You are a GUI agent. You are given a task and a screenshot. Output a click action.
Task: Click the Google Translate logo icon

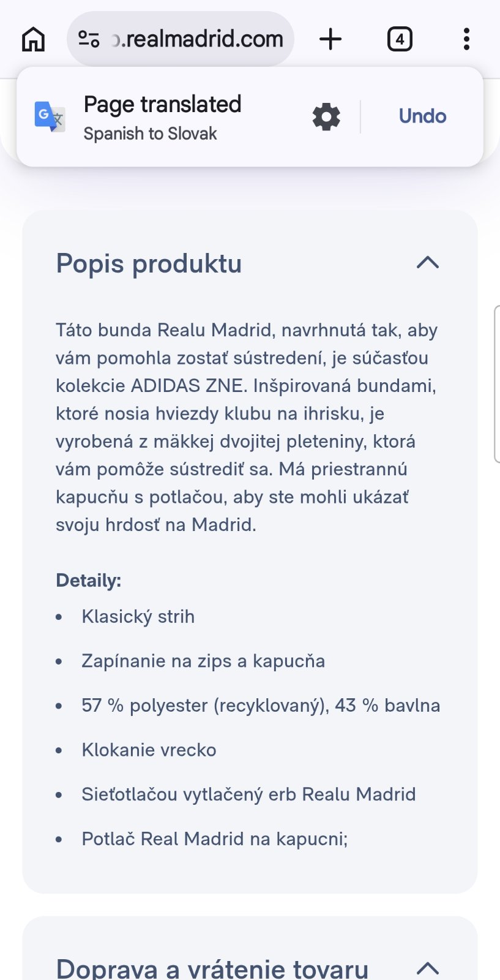tap(50, 116)
